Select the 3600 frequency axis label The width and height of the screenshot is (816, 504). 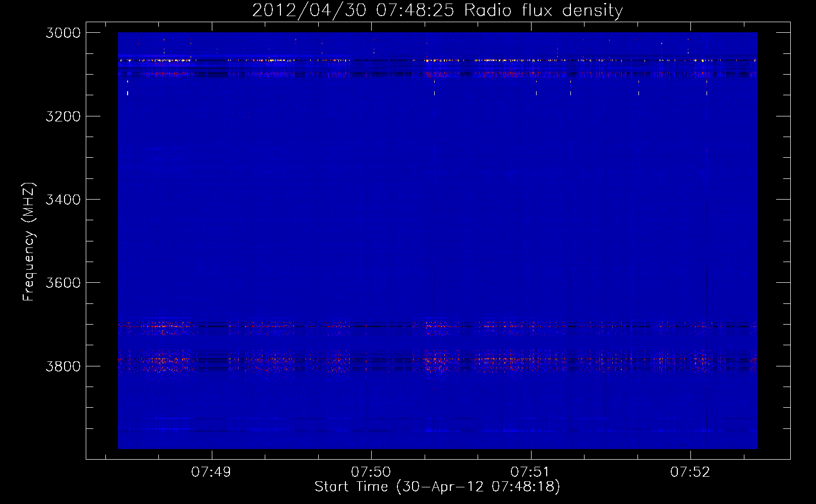click(63, 283)
